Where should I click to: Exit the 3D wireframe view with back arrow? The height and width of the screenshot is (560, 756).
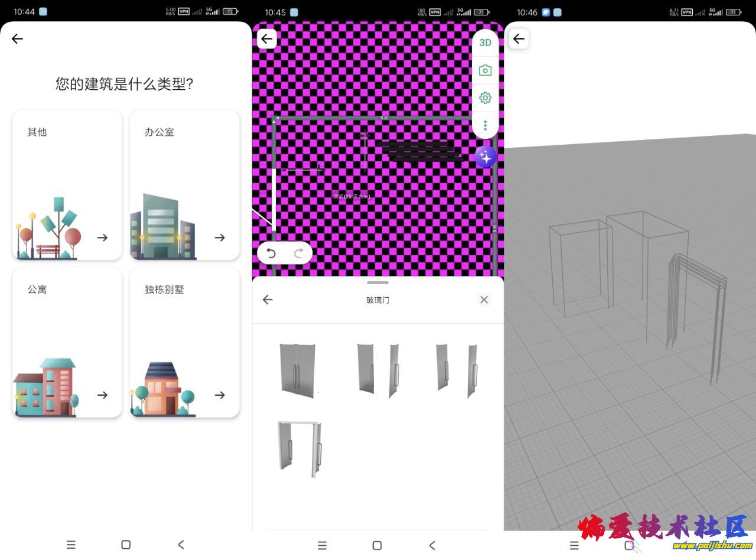519,39
